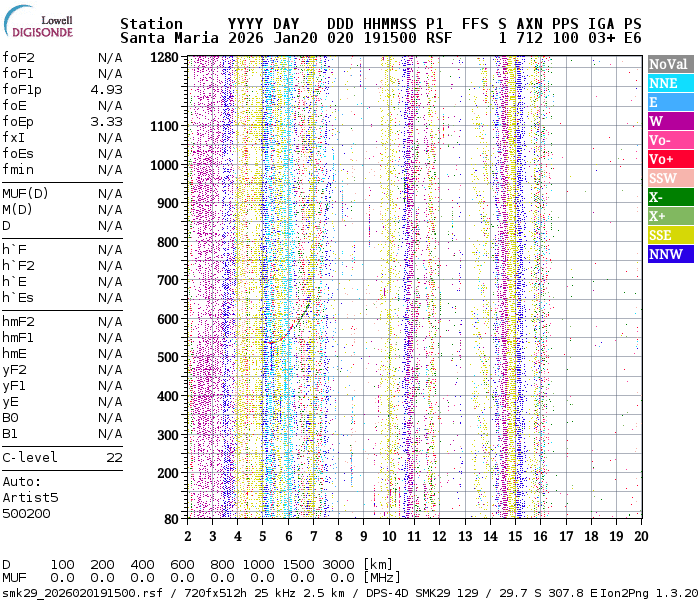Click the purple W legend swatch
The height and width of the screenshot is (600, 700).
(x=670, y=121)
